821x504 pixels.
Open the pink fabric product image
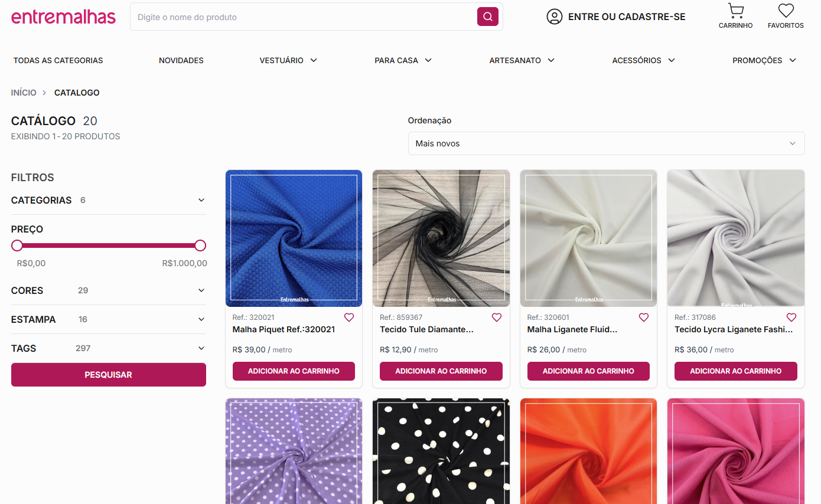click(x=736, y=451)
